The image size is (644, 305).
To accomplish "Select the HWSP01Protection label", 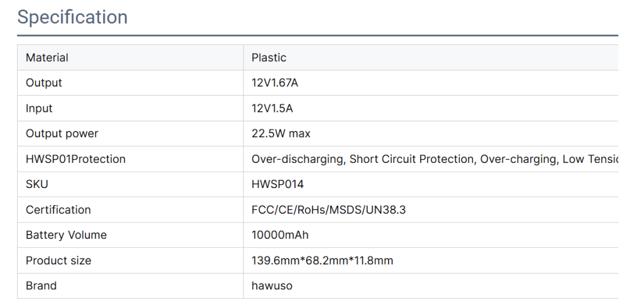I will coord(75,159).
